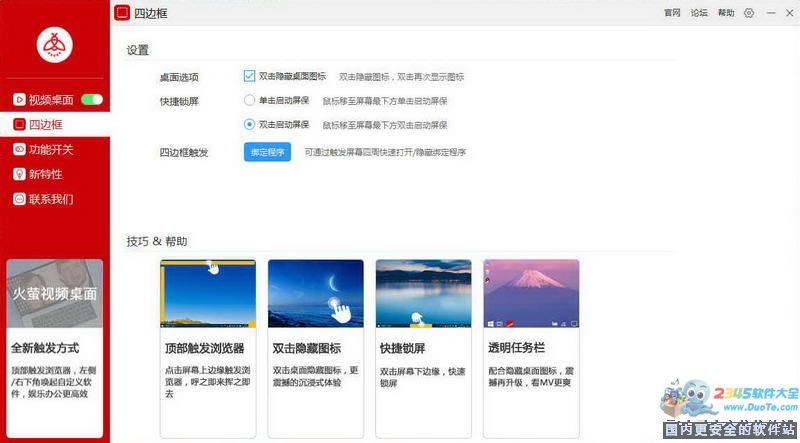Click the firefly logo in the sidebar
Screen dimensions: 800x443
pos(55,45)
